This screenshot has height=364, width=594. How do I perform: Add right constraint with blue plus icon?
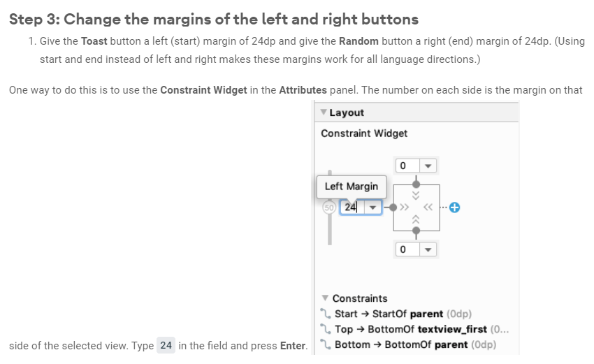coord(455,208)
